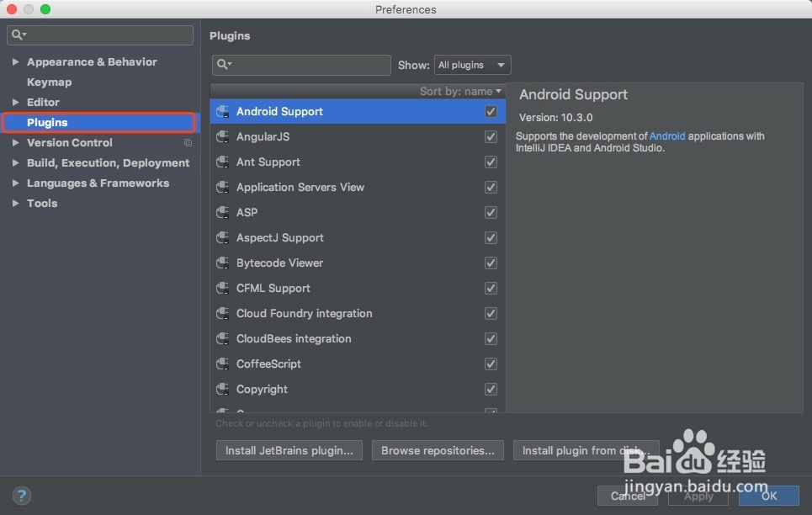The image size is (812, 515).
Task: Disable the Bytecode Viewer plugin
Action: [x=491, y=263]
